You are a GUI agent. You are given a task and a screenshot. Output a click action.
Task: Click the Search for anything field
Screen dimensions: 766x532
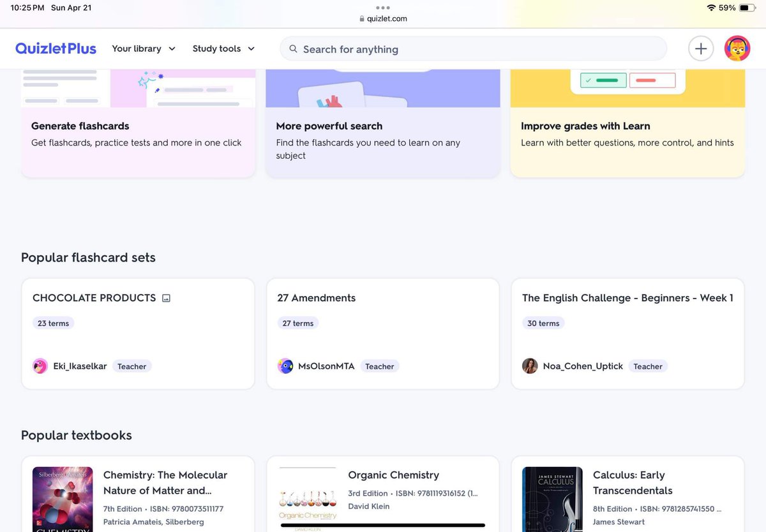pyautogui.click(x=473, y=48)
